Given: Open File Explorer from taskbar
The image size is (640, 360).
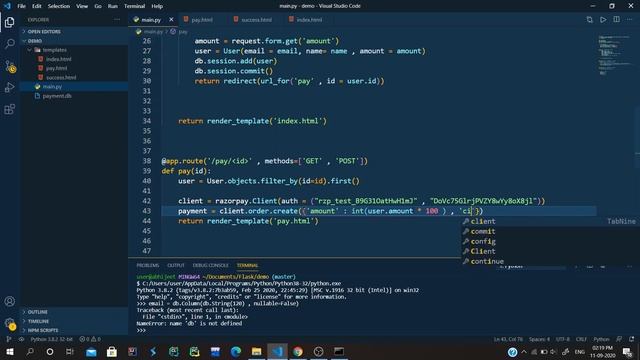Looking at the screenshot, I should click(x=256, y=351).
